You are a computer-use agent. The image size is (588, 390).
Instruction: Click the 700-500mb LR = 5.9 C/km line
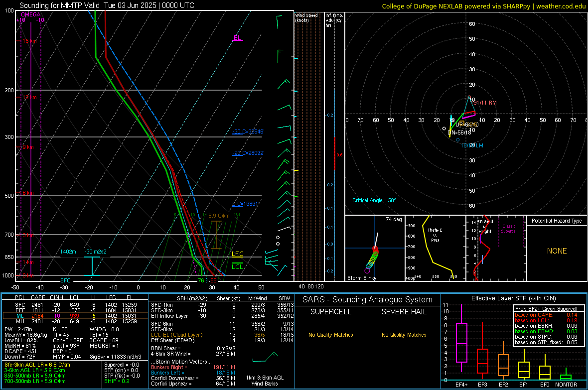(x=35, y=381)
